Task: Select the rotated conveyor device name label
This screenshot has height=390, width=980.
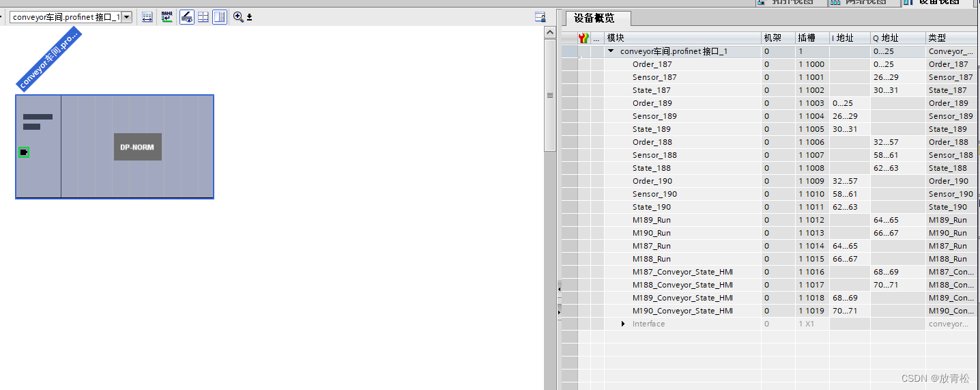Action: pos(49,58)
